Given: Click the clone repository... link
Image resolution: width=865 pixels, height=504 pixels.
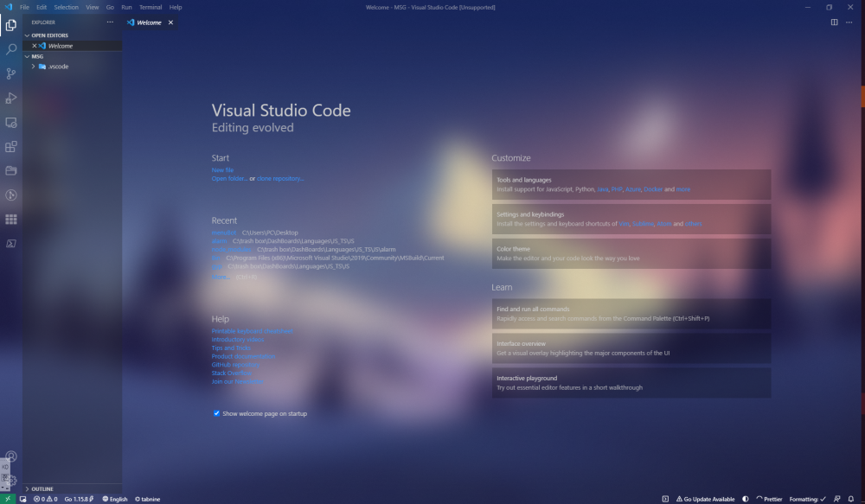Looking at the screenshot, I should tap(280, 179).
